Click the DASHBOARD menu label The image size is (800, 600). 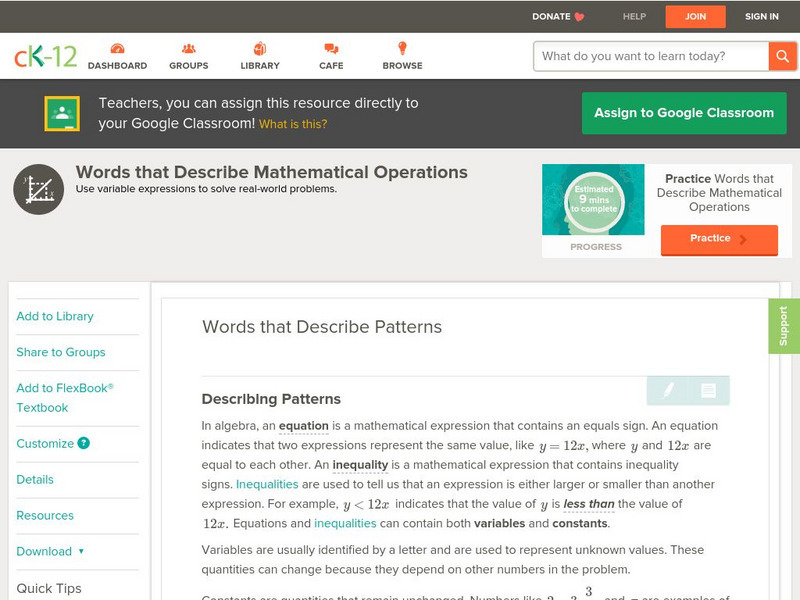(117, 66)
